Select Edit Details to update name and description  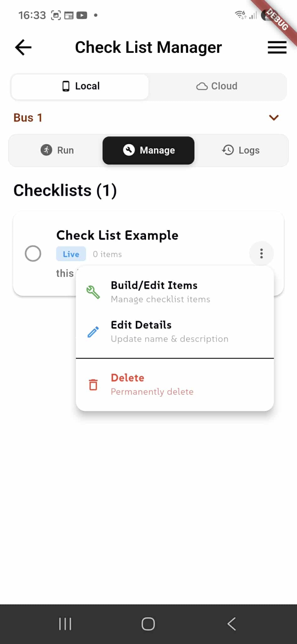tap(141, 325)
